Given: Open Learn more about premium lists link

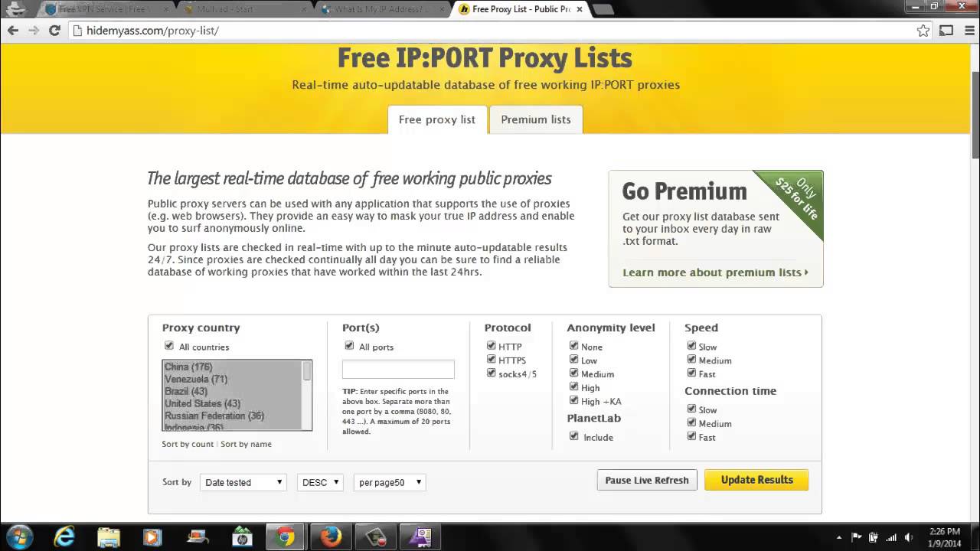Looking at the screenshot, I should 715,272.
